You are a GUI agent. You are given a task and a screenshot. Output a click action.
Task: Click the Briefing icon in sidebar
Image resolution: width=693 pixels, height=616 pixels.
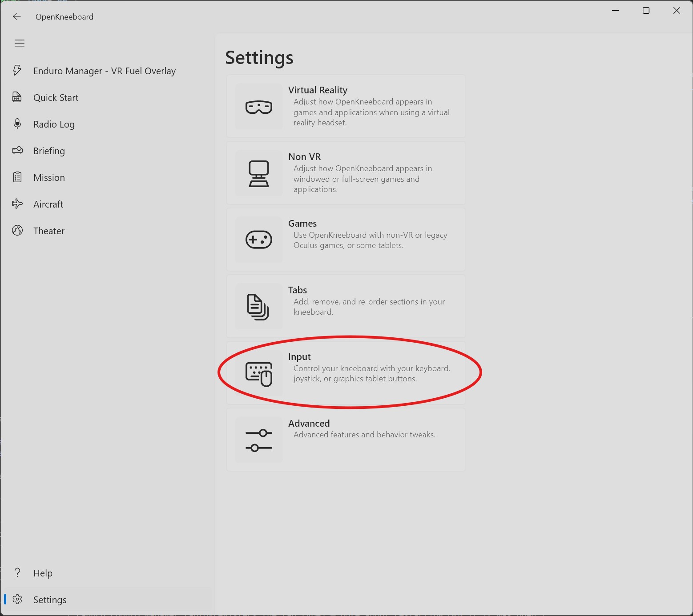pos(17,150)
